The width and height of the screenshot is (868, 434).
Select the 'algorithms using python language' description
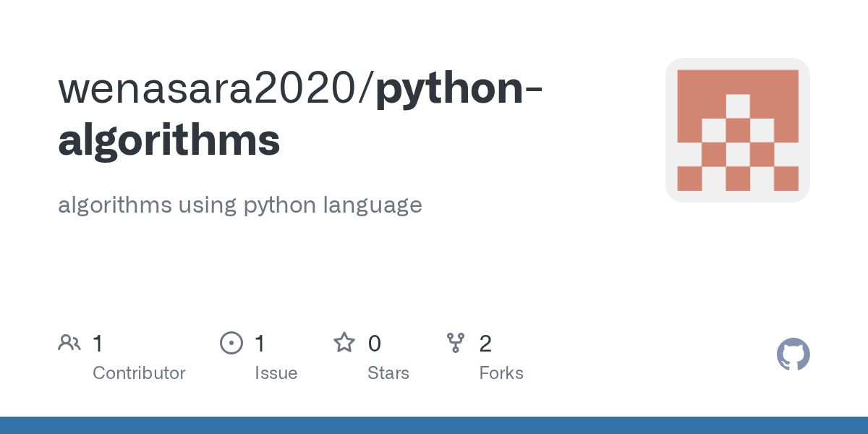coord(239,205)
